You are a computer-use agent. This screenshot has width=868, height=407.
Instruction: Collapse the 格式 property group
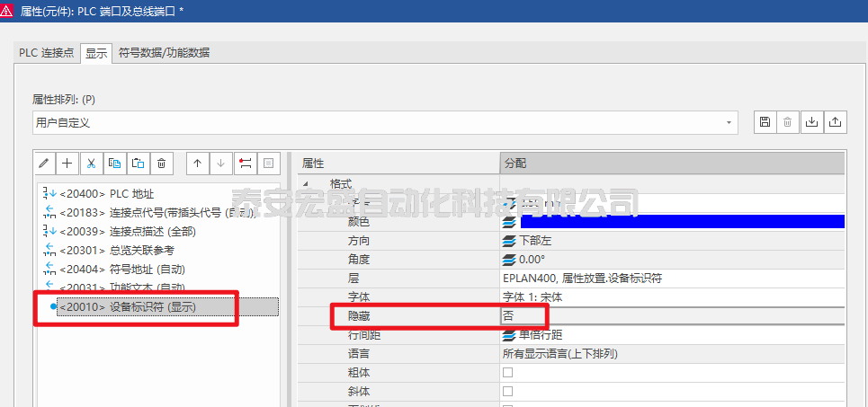click(x=307, y=183)
